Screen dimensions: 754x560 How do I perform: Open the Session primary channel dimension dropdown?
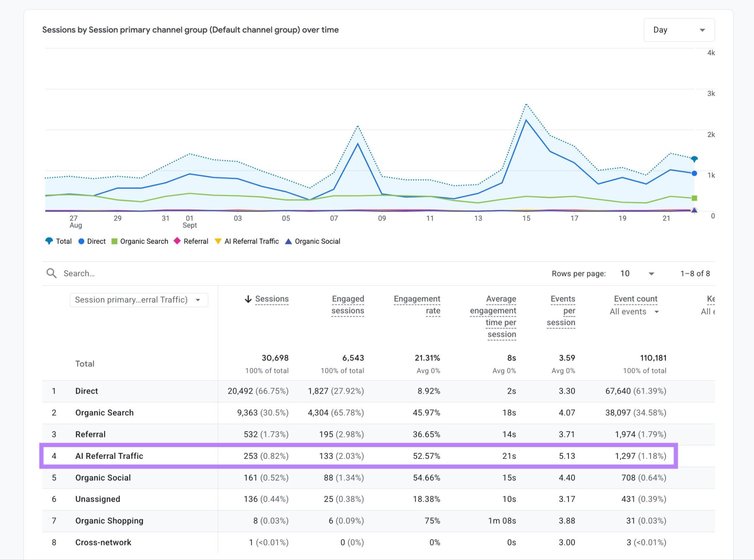pyautogui.click(x=139, y=300)
